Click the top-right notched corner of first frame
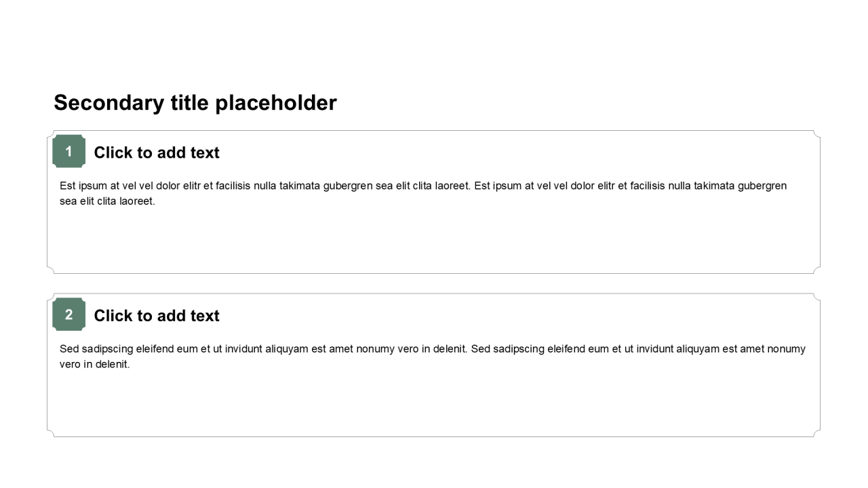 tap(816, 134)
